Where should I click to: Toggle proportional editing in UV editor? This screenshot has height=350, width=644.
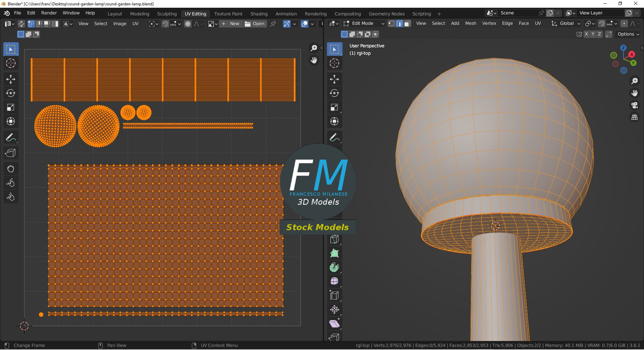tap(188, 24)
